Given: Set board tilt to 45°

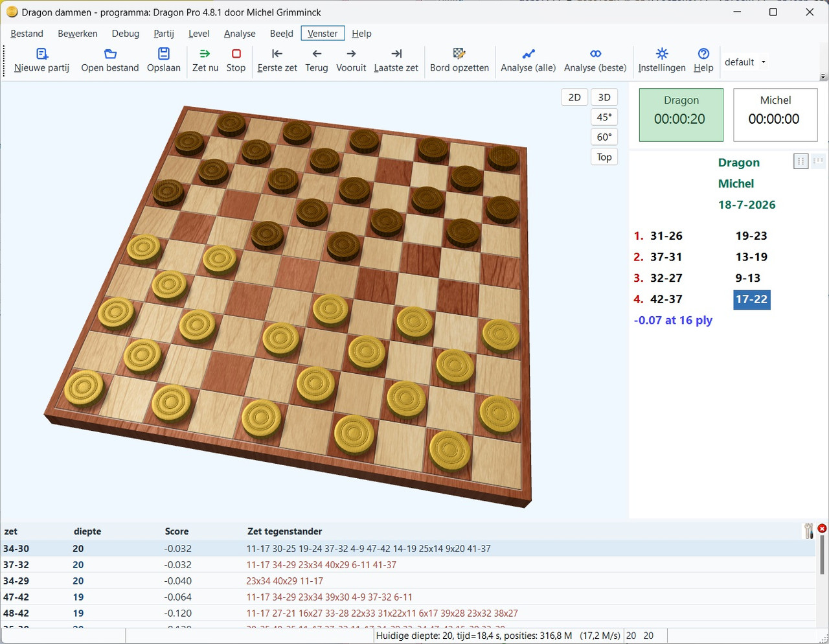Looking at the screenshot, I should [x=604, y=117].
